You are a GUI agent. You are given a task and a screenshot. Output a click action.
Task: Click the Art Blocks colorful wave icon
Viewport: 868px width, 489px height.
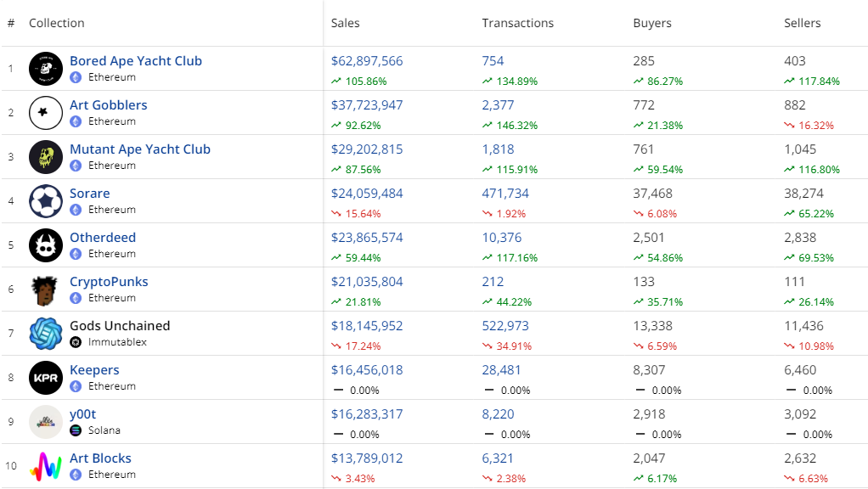[x=46, y=466]
